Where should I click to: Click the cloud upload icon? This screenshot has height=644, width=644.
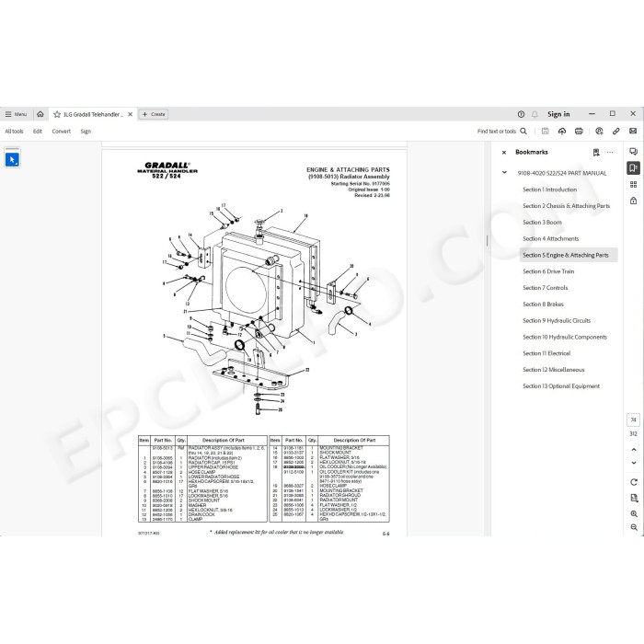tap(562, 131)
